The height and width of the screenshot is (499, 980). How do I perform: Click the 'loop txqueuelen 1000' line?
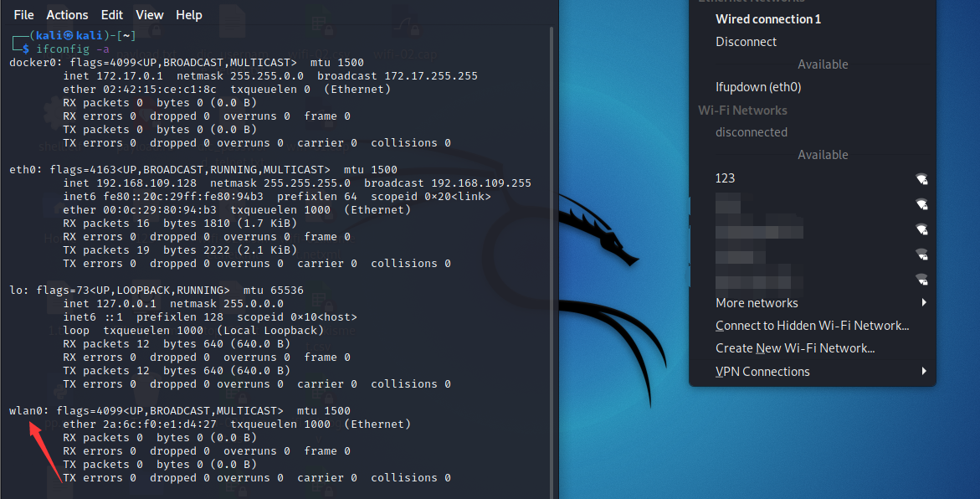(193, 330)
